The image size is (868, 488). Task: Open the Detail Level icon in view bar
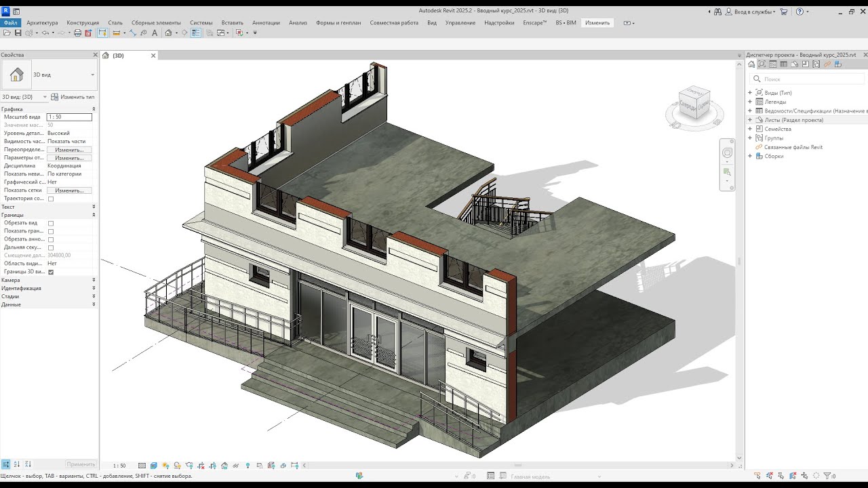142,466
